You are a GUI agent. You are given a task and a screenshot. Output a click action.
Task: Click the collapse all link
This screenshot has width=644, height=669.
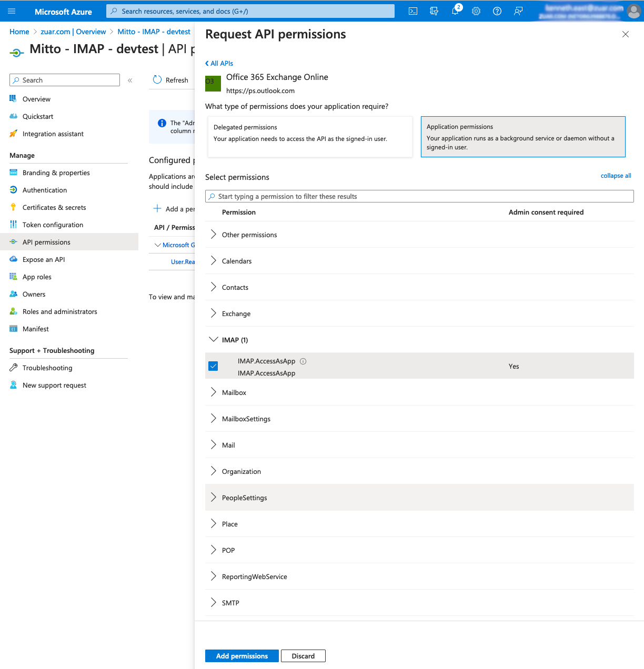616,176
